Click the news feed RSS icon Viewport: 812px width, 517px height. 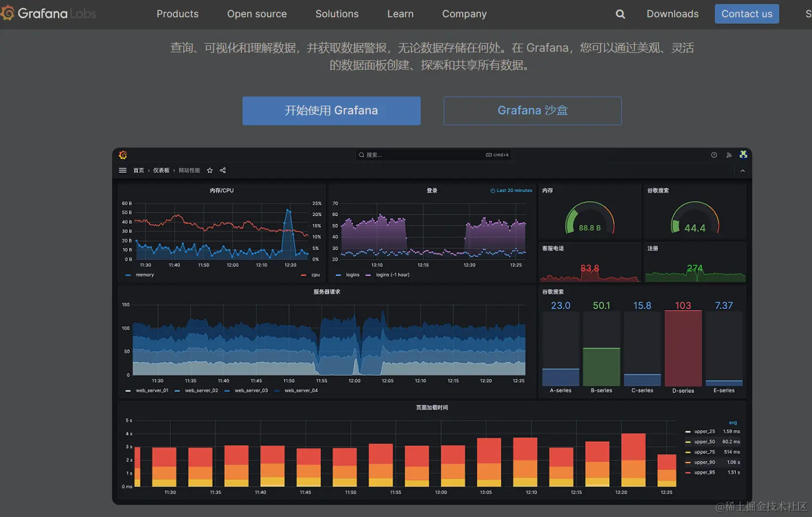729,155
